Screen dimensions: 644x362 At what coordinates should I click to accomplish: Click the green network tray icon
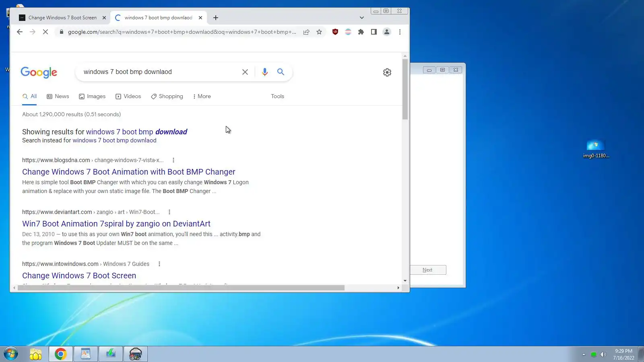point(593,354)
